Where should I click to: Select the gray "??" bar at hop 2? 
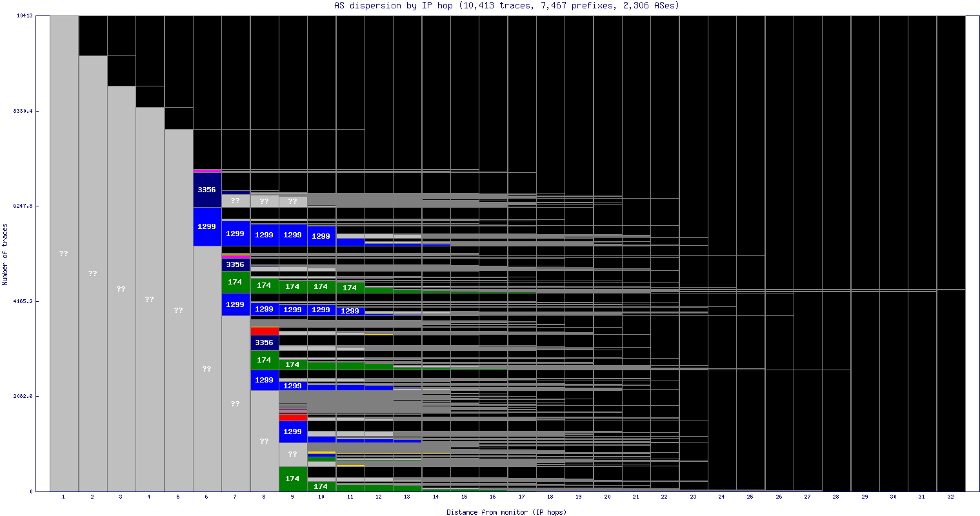[92, 273]
